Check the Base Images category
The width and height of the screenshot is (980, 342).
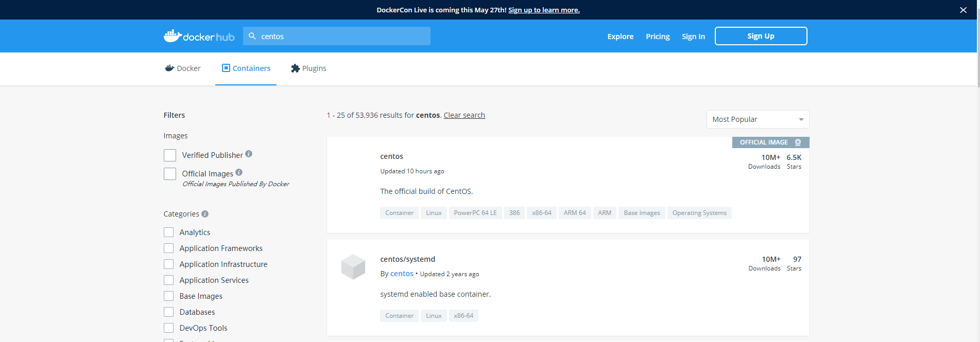click(168, 296)
